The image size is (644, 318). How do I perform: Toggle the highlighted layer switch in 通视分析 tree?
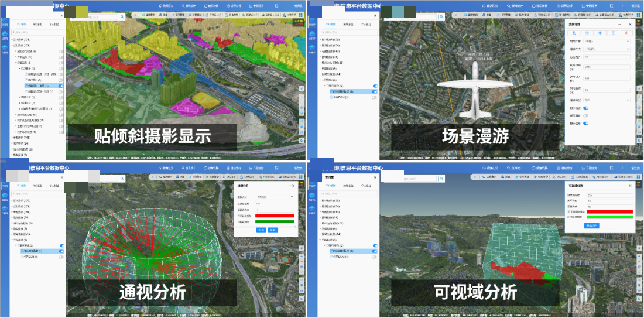(61, 251)
